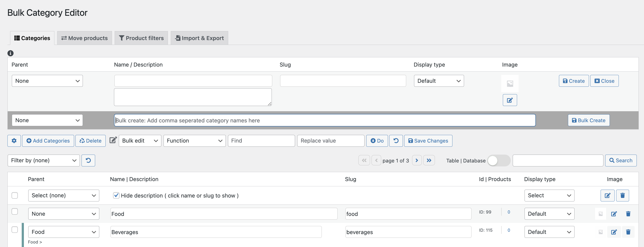Viewport: 644px width, 247px height.
Task: Reset the filter with the refresh icon
Action: [x=88, y=160]
